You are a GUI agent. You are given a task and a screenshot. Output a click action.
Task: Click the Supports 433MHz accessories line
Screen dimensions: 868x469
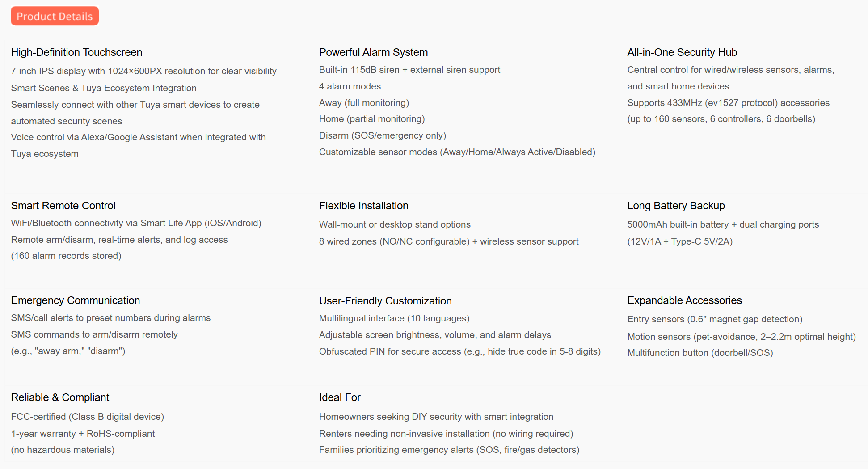[x=728, y=103]
